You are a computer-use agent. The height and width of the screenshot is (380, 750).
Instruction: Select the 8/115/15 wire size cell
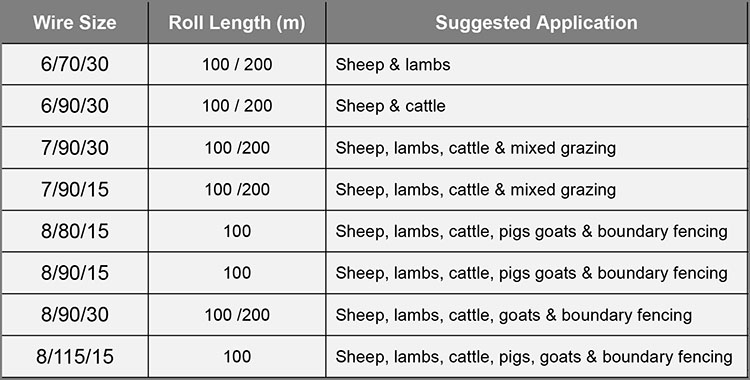(75, 357)
